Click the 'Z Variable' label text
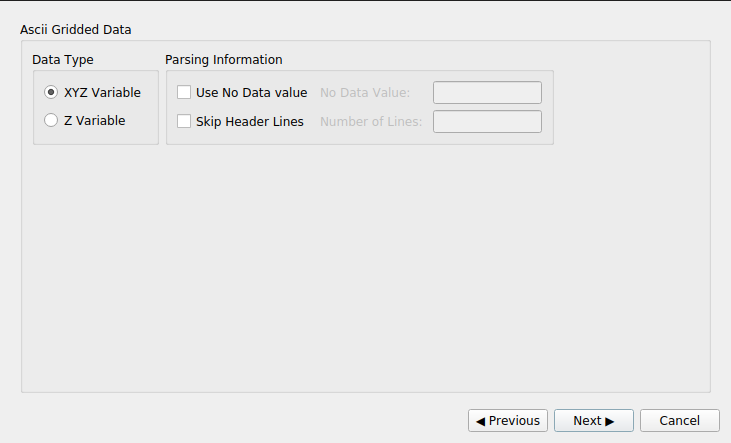 coord(94,121)
